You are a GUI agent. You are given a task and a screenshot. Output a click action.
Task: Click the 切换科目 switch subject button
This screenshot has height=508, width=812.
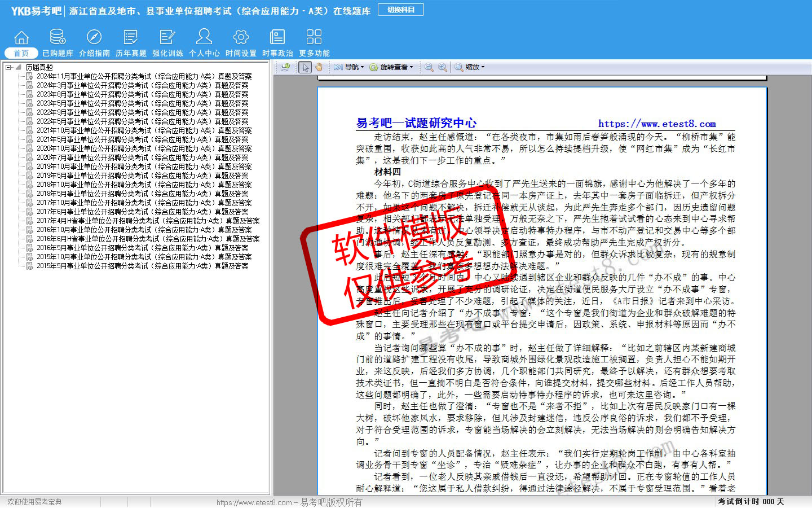point(401,10)
